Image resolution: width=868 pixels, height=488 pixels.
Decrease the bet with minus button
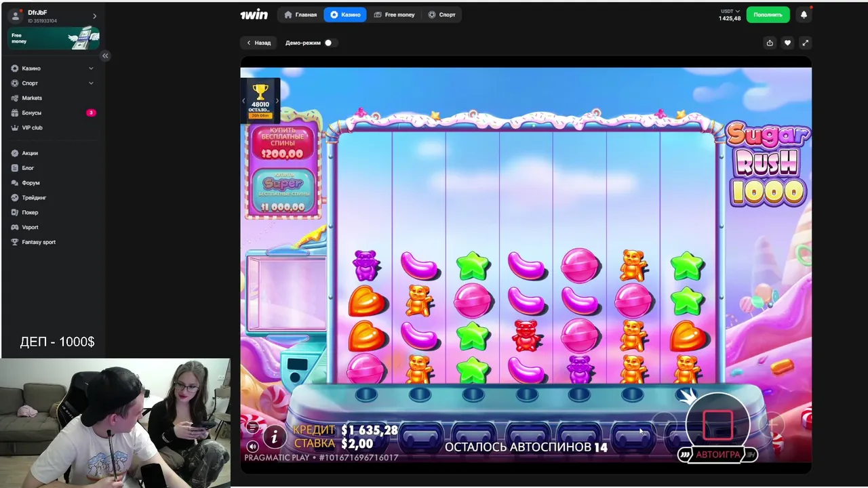click(663, 424)
